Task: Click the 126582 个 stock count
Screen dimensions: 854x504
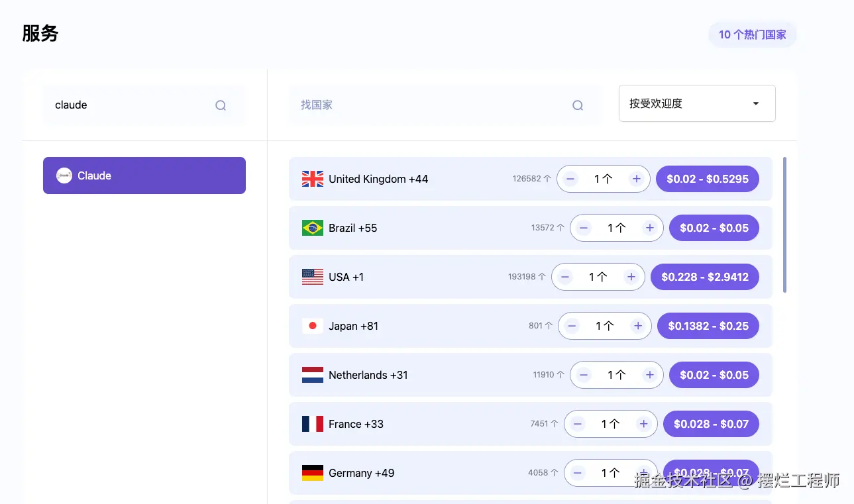Action: click(532, 179)
